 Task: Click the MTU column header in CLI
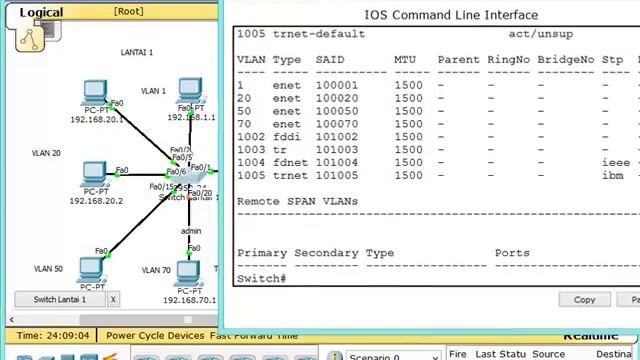click(x=405, y=60)
